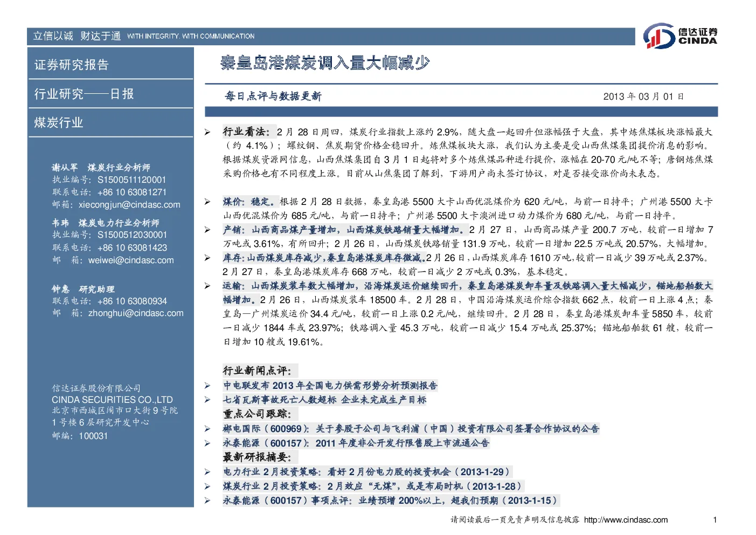The width and height of the screenshot is (756, 535).
Task: Click analyst name 谢从军 煤炭行业分析师
Action: click(x=101, y=168)
